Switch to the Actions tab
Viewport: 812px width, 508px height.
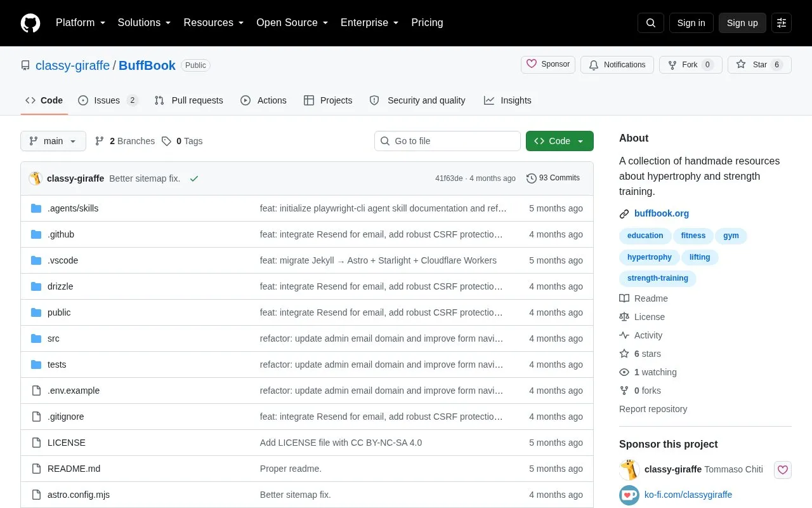click(263, 100)
